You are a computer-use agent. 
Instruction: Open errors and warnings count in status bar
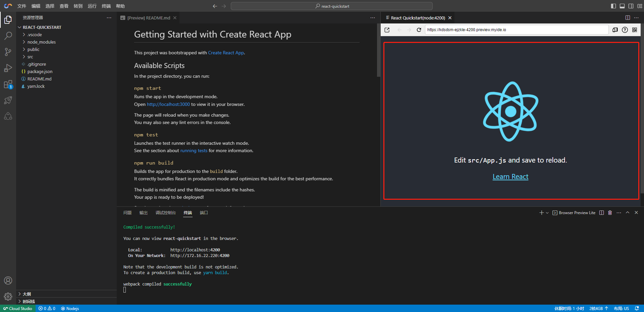tap(47, 309)
